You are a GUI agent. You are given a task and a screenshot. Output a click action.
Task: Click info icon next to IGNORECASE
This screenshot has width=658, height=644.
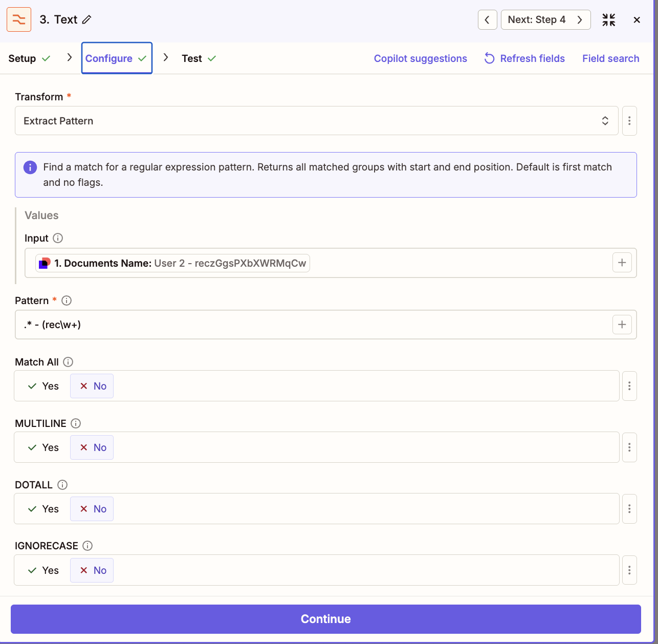click(87, 546)
